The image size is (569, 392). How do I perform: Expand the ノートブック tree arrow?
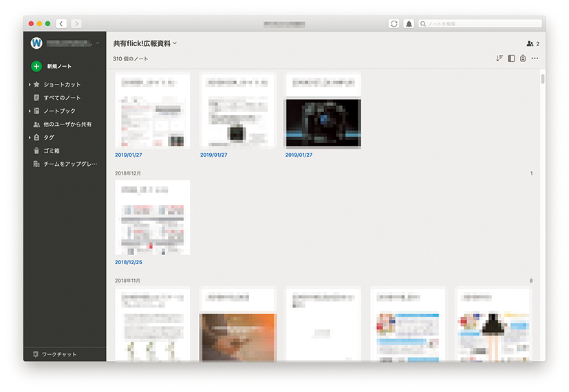point(30,111)
